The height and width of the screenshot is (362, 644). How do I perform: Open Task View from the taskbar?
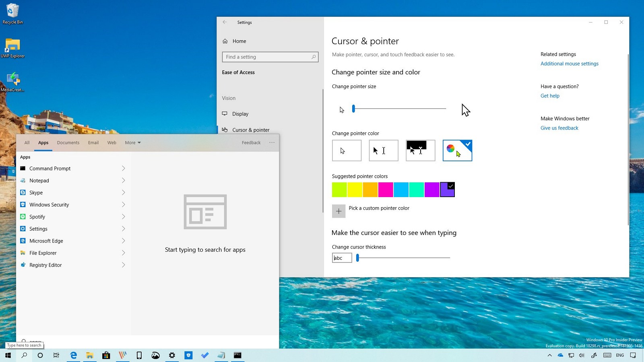point(56,355)
